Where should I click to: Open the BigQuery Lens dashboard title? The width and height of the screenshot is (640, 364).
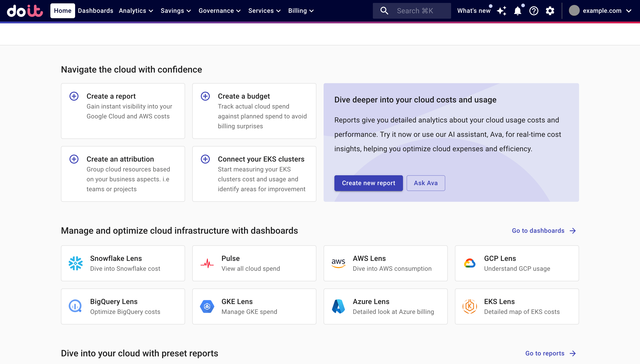(x=114, y=302)
